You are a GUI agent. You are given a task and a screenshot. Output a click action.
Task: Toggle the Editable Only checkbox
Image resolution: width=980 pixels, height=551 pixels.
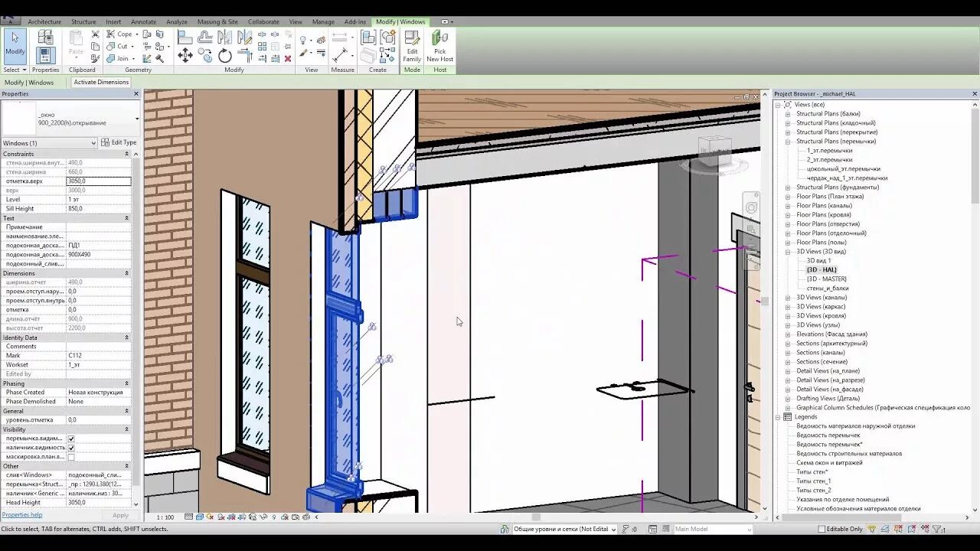[822, 529]
